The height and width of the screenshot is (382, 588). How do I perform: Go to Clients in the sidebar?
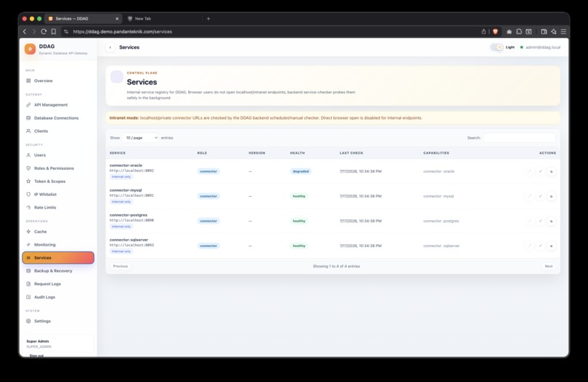click(x=58, y=130)
